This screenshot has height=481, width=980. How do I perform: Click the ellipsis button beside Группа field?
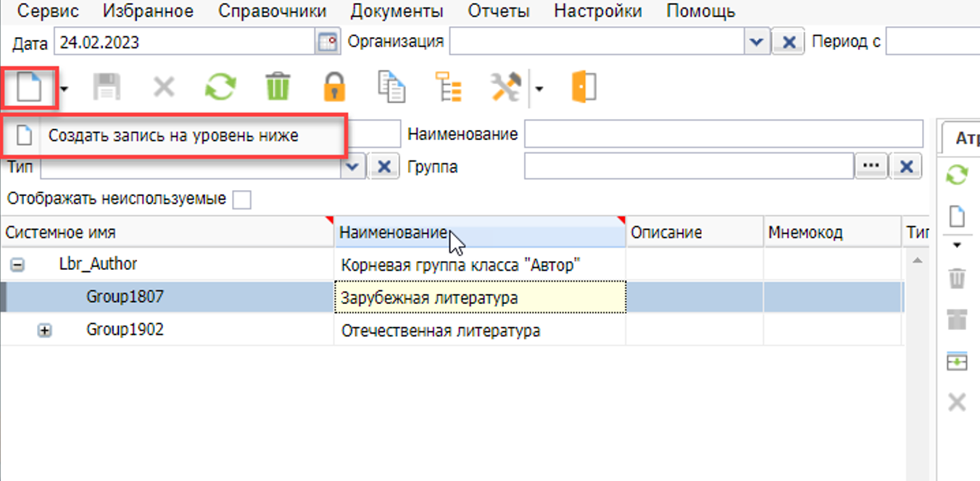point(871,167)
